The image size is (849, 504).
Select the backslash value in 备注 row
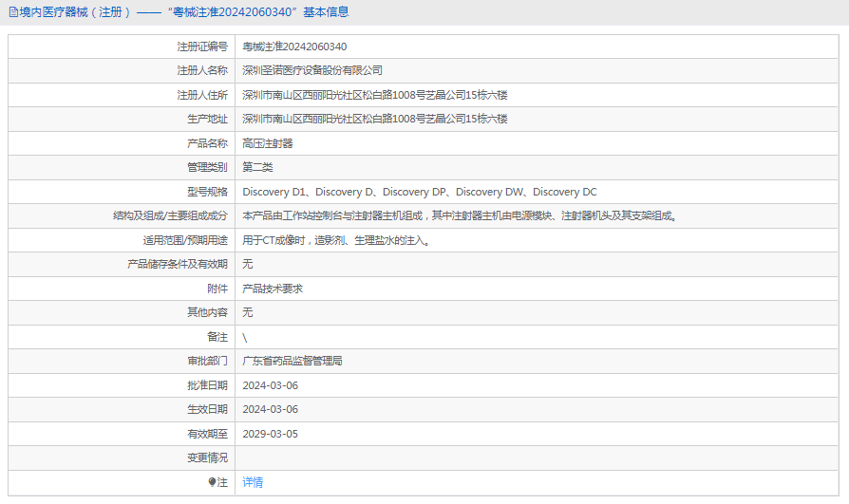[x=245, y=338]
